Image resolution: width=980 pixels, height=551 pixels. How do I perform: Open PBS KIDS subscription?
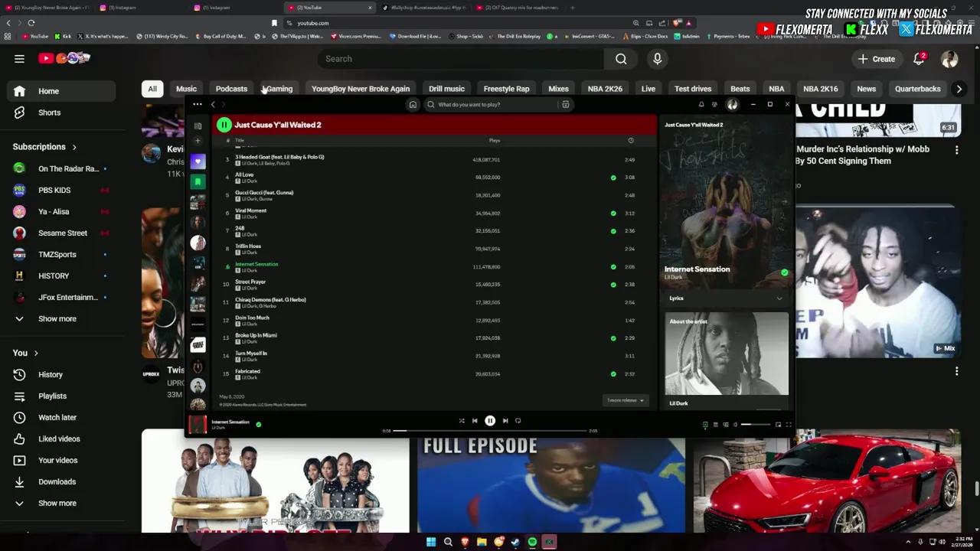pyautogui.click(x=54, y=190)
